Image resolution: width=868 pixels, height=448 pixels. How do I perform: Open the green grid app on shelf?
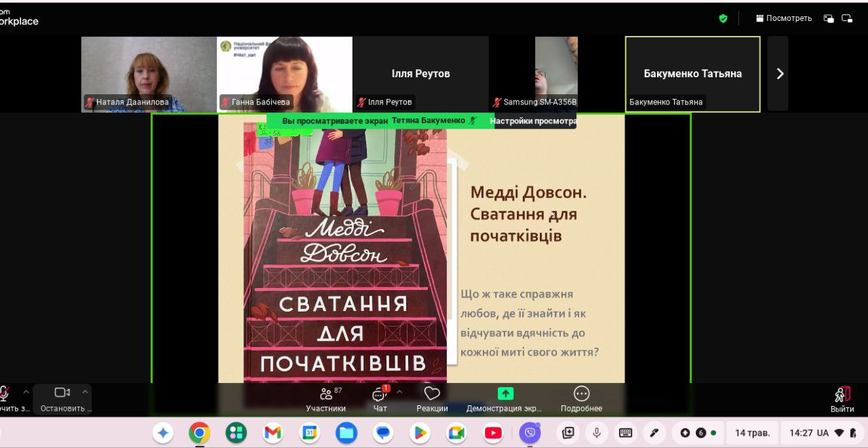(x=236, y=432)
